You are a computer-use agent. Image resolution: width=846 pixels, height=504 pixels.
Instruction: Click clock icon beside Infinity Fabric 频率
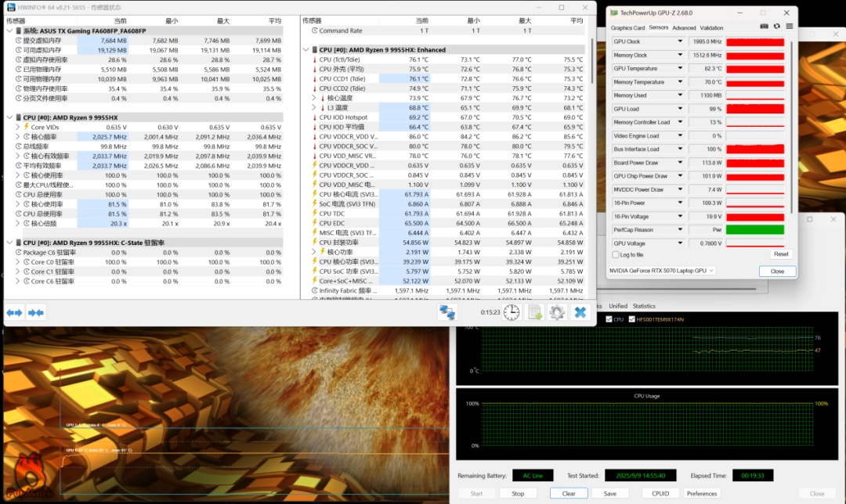click(x=315, y=290)
